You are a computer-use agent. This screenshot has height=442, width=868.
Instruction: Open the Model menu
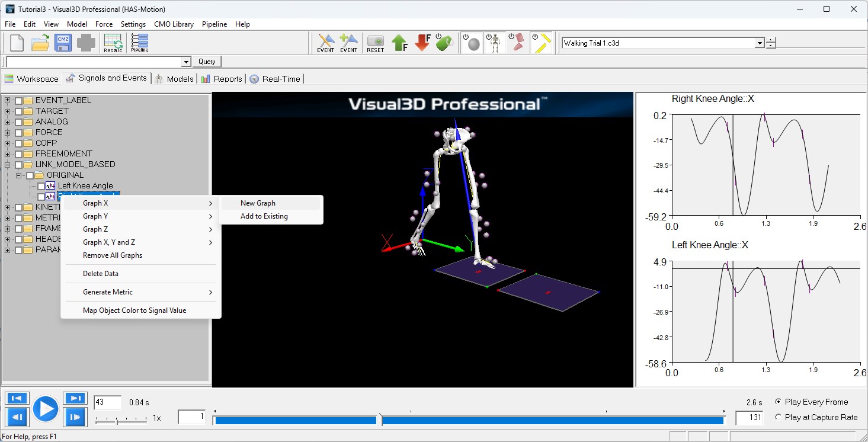77,24
